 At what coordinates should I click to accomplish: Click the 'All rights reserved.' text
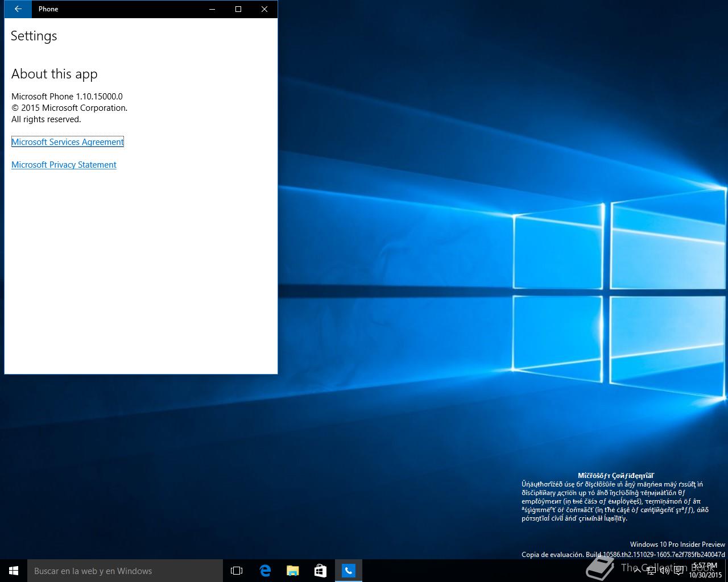point(46,119)
